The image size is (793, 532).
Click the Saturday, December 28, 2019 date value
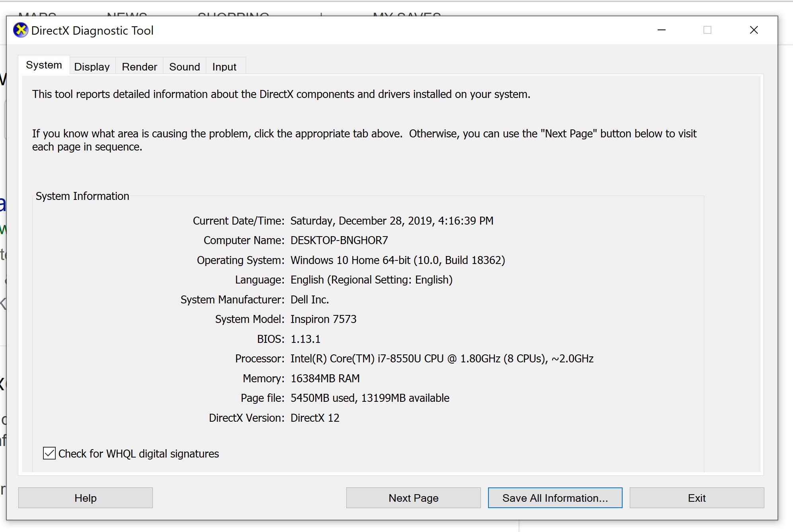(392, 221)
